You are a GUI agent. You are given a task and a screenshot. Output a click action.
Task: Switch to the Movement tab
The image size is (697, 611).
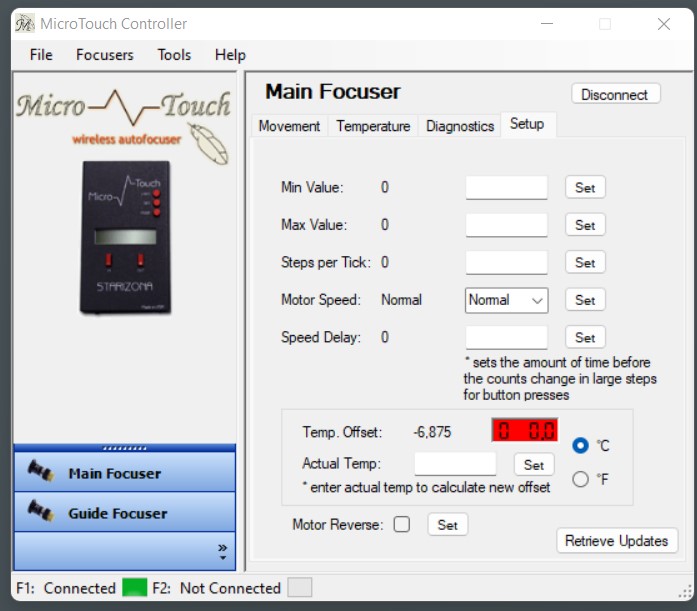[289, 126]
